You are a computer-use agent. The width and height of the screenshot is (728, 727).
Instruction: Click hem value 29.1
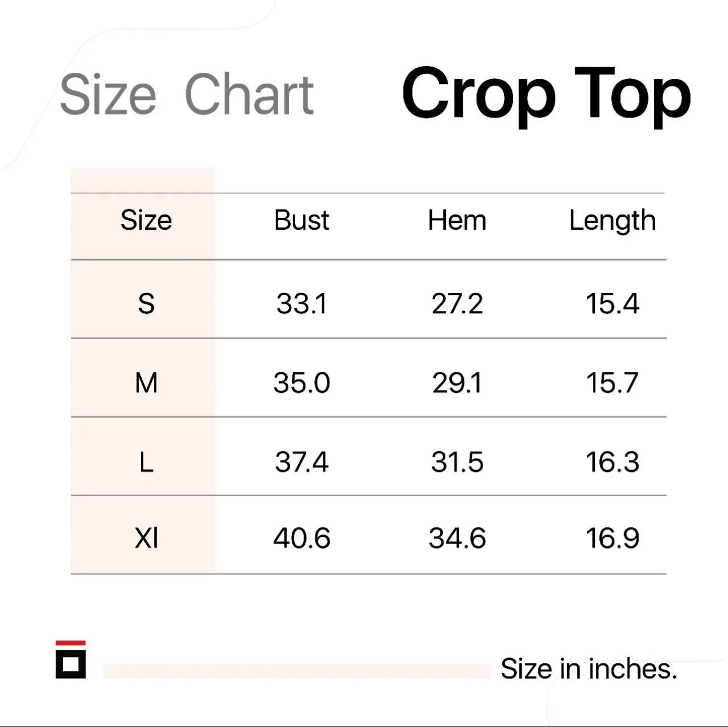pyautogui.click(x=457, y=383)
